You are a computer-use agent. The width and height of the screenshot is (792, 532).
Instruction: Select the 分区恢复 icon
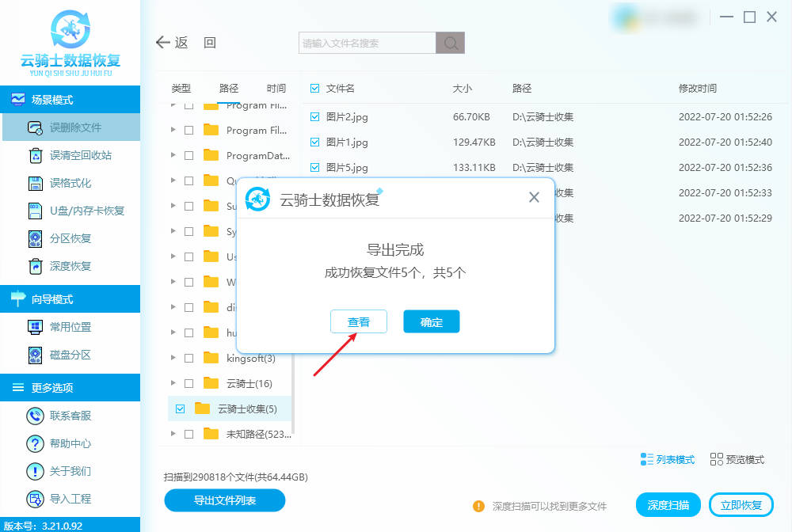pos(36,239)
